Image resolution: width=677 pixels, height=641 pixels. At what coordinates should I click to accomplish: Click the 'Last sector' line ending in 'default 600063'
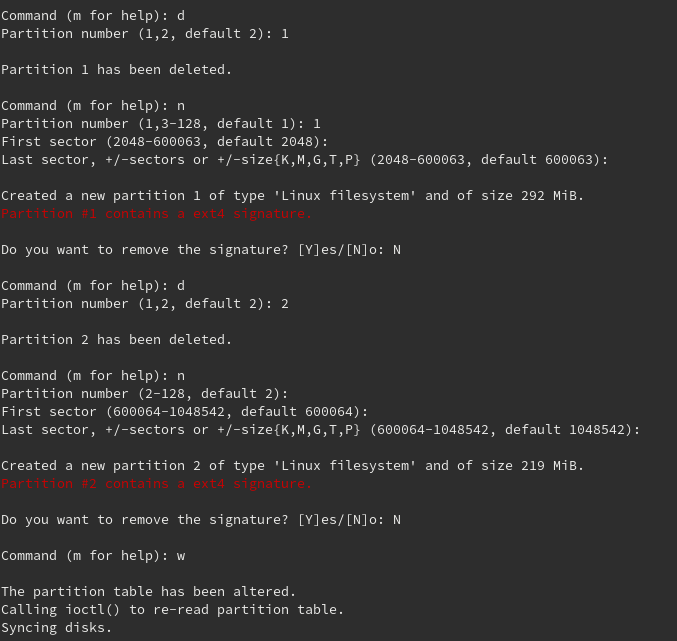(304, 160)
